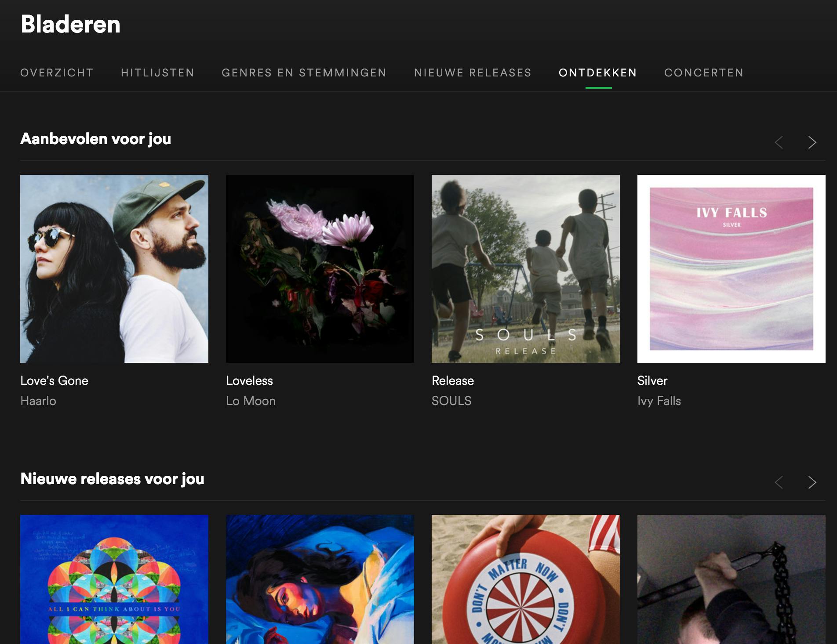Show previous items in Nieuwe releases voor jou
This screenshot has width=837, height=644.
[779, 482]
